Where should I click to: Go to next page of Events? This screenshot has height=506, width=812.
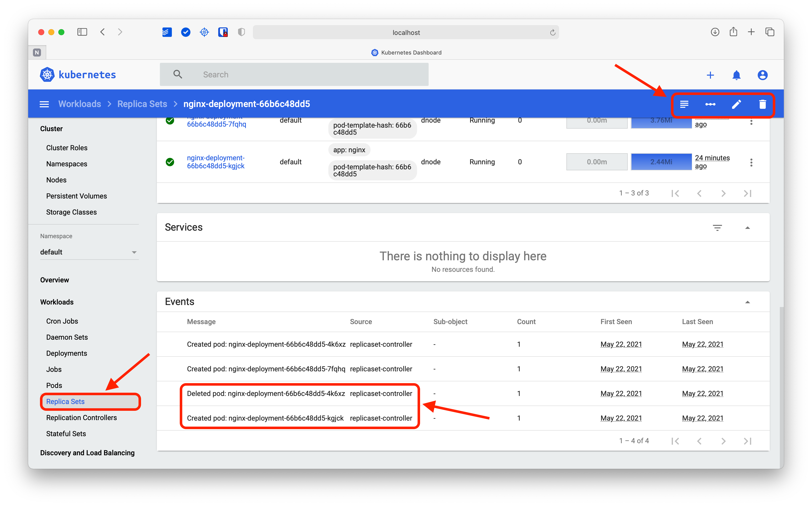(723, 441)
